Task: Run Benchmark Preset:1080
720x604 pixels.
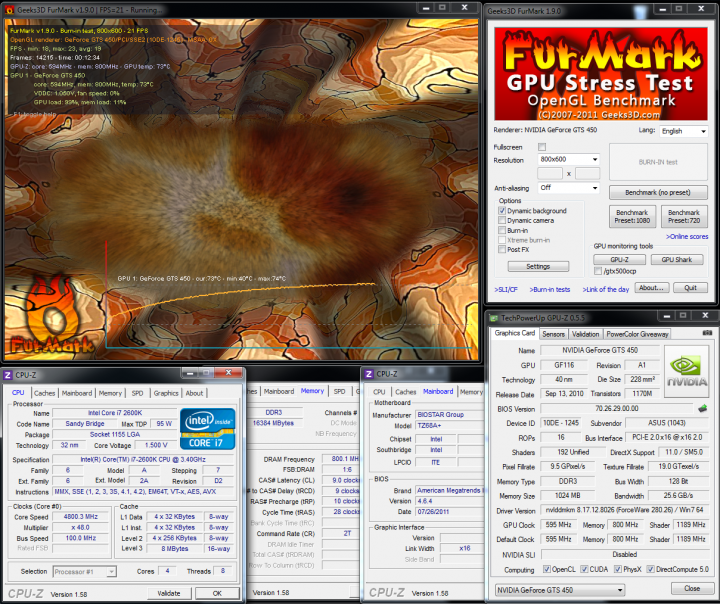Action: coord(632,216)
